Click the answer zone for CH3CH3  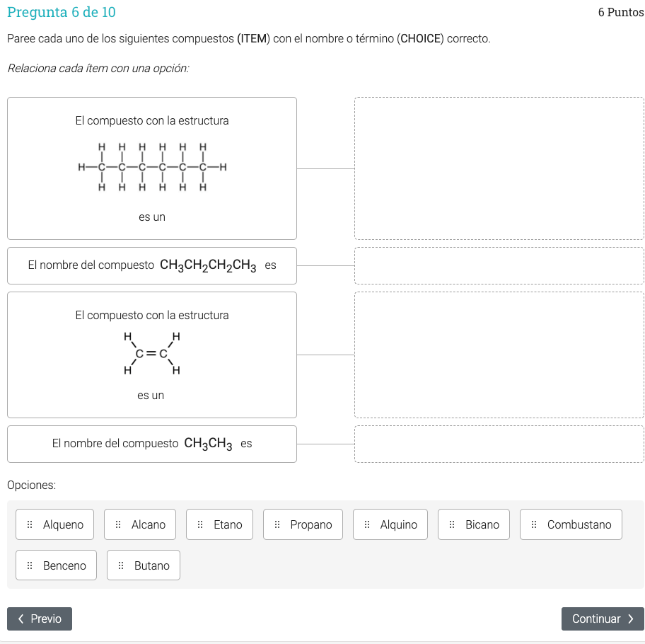click(x=499, y=444)
